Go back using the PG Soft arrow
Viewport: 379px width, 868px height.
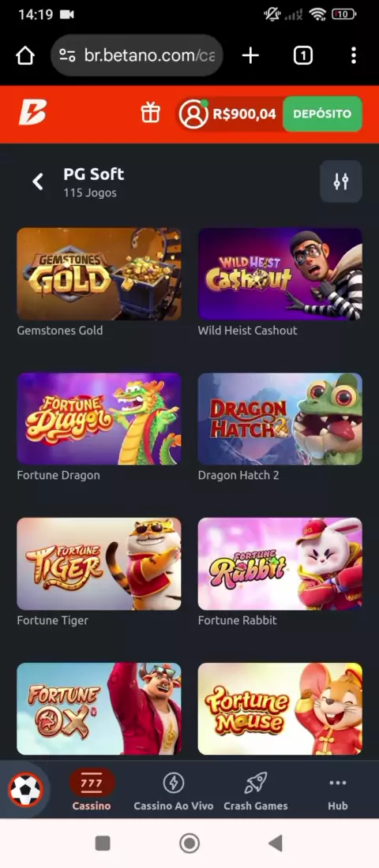pos(38,181)
